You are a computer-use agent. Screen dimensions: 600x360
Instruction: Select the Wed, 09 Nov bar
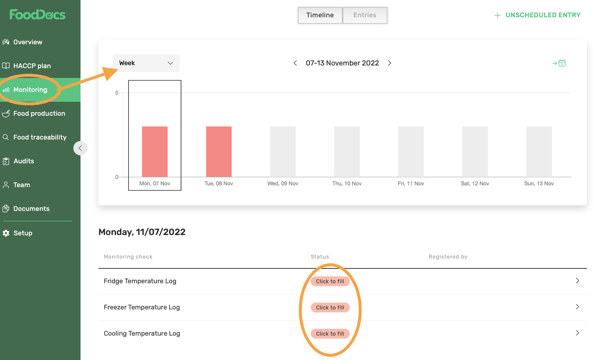283,151
